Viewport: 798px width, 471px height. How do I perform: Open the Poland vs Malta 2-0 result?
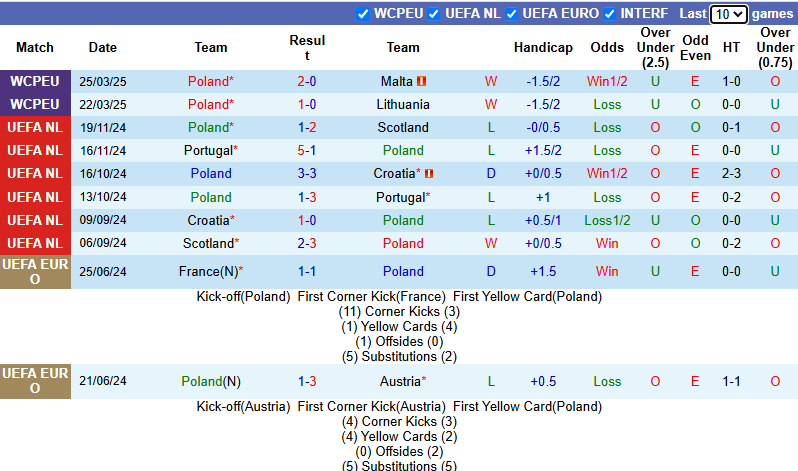click(307, 81)
